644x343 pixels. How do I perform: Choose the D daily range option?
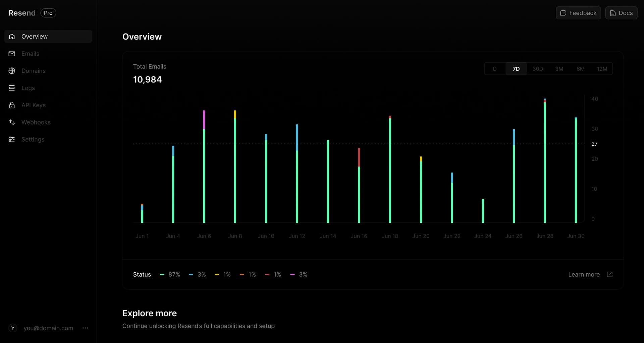(494, 69)
